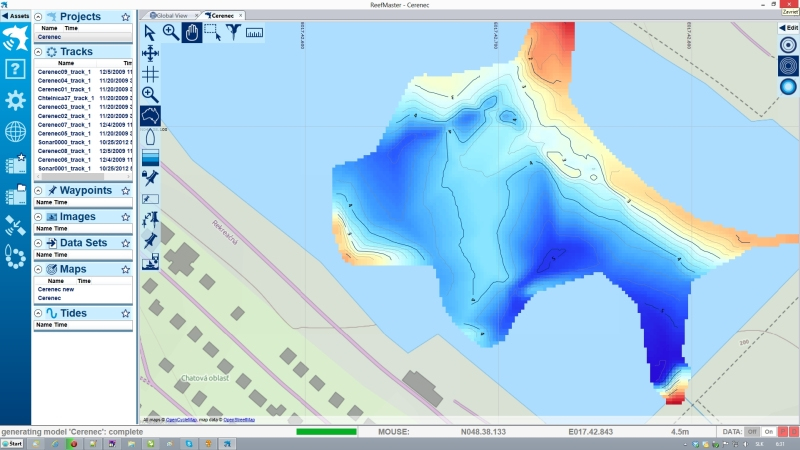Collapse the Tides panel section
The width and height of the screenshot is (800, 450).
point(37,313)
